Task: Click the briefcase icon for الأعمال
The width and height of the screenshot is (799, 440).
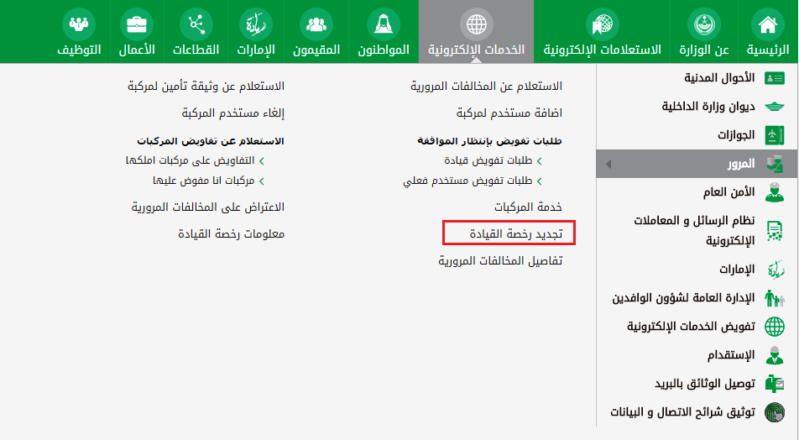Action: [x=135, y=23]
